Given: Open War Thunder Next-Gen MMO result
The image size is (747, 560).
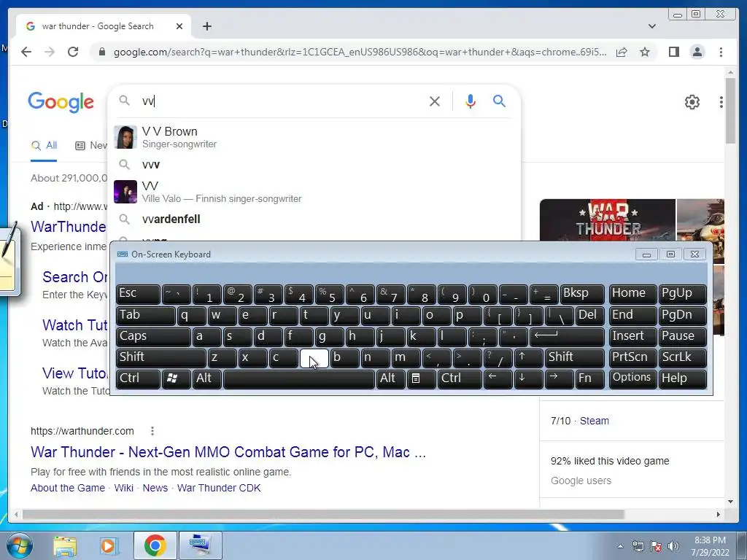Looking at the screenshot, I should coord(228,452).
